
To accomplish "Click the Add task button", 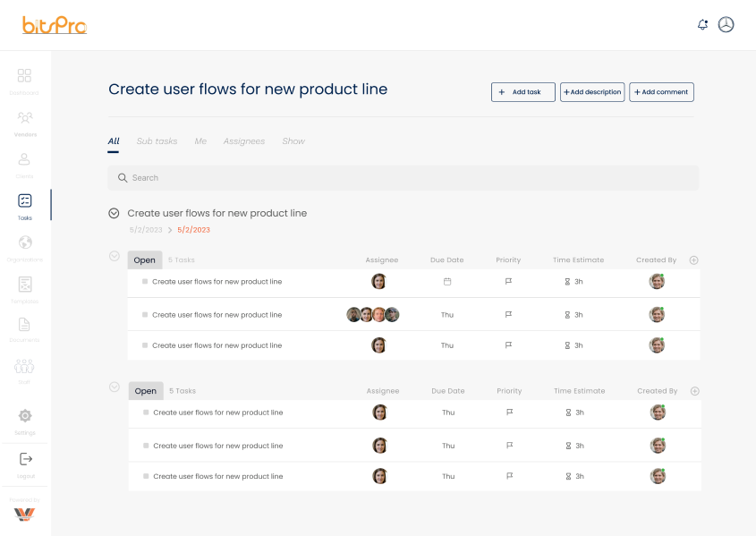I will point(523,92).
